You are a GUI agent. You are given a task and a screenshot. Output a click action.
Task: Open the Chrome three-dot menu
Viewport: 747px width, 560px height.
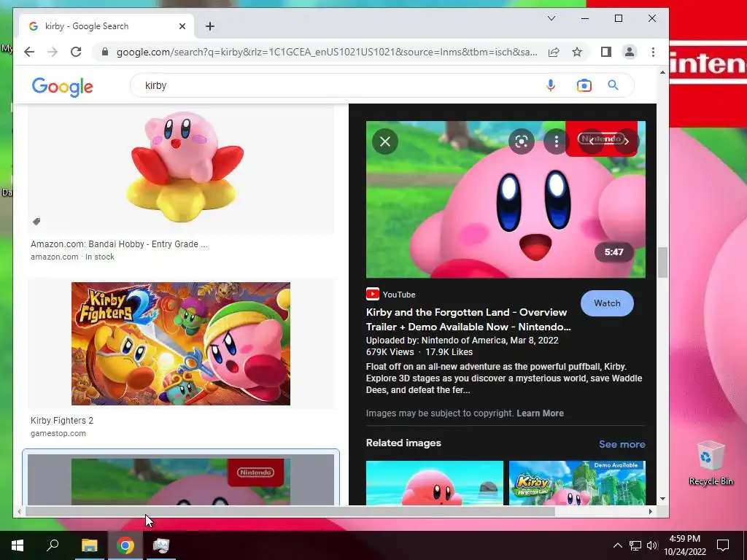[x=653, y=52]
